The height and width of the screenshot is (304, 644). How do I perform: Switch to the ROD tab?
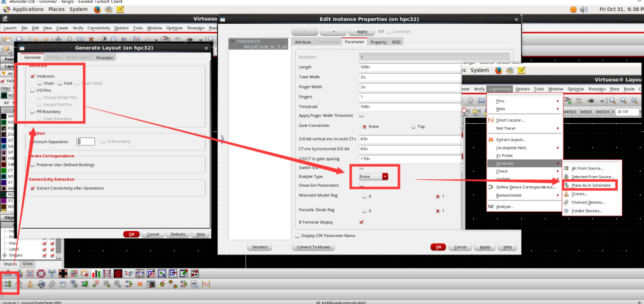click(x=397, y=42)
